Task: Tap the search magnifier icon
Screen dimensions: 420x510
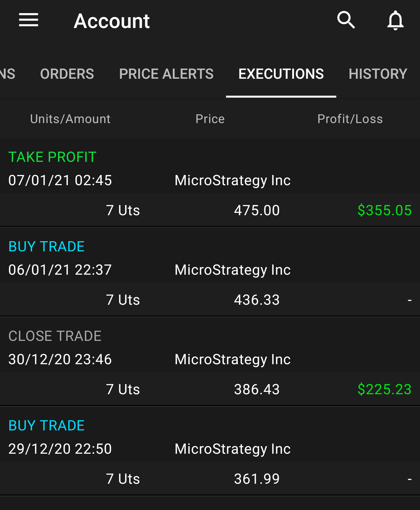Action: coord(346,20)
